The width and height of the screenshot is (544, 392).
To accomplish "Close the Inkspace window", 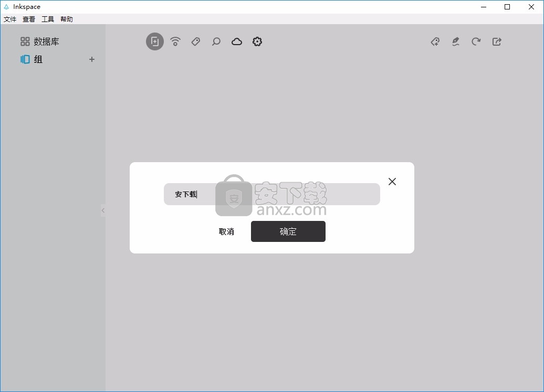I will pyautogui.click(x=531, y=7).
